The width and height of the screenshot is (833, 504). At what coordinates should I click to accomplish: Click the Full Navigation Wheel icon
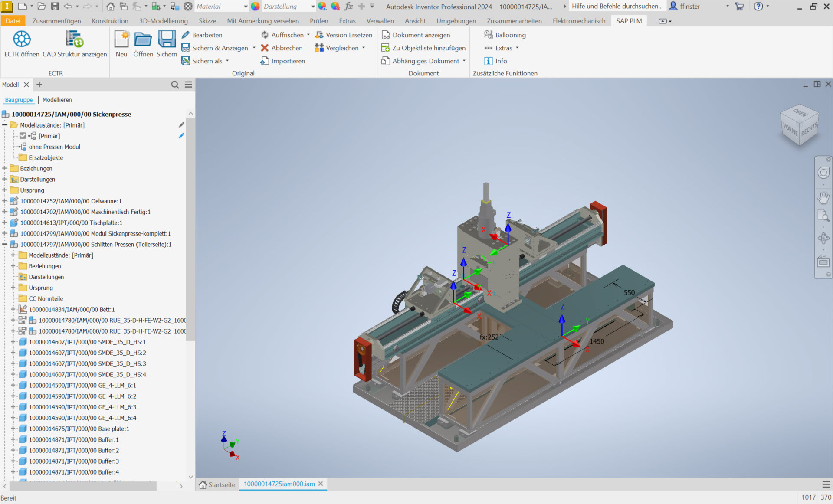[x=823, y=173]
